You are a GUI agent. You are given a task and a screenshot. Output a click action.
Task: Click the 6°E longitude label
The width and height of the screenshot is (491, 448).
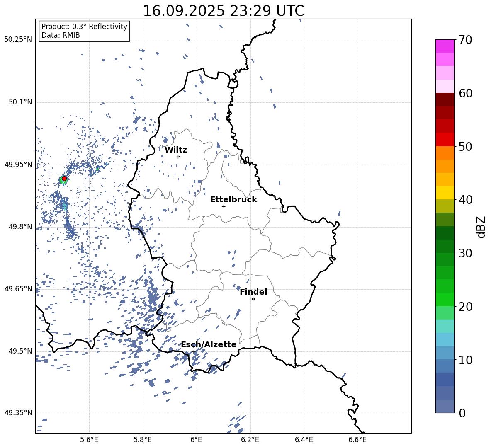196,440
